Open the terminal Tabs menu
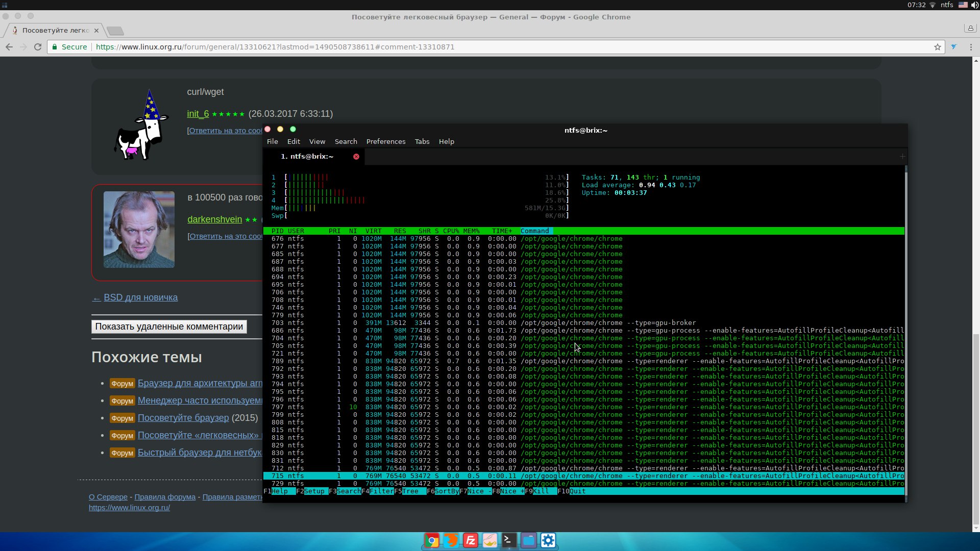The width and height of the screenshot is (980, 551). point(422,142)
